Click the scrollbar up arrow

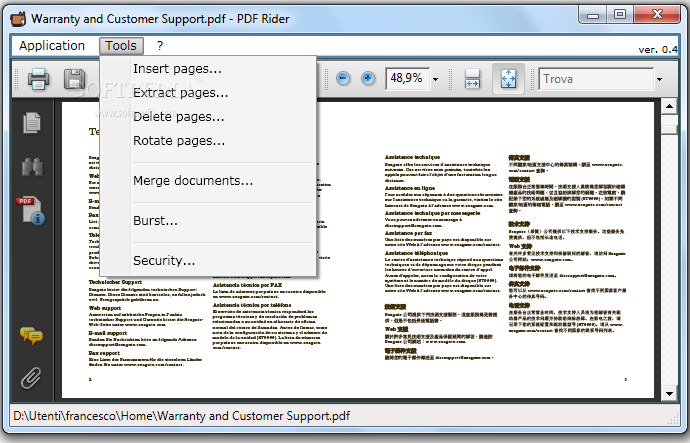coord(669,106)
